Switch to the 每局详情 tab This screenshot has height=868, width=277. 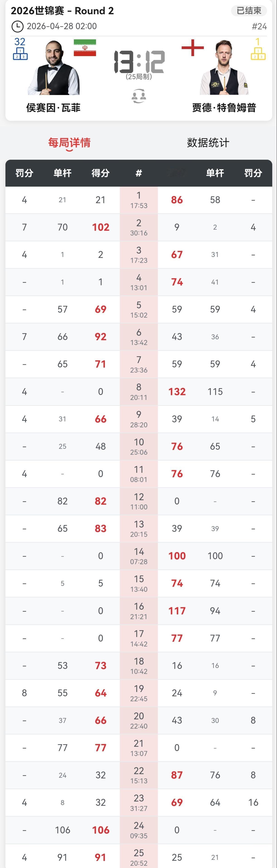[69, 143]
